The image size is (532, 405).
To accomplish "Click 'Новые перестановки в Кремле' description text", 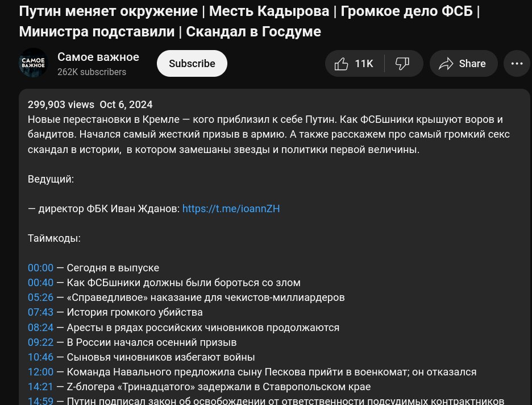I will (103, 119).
